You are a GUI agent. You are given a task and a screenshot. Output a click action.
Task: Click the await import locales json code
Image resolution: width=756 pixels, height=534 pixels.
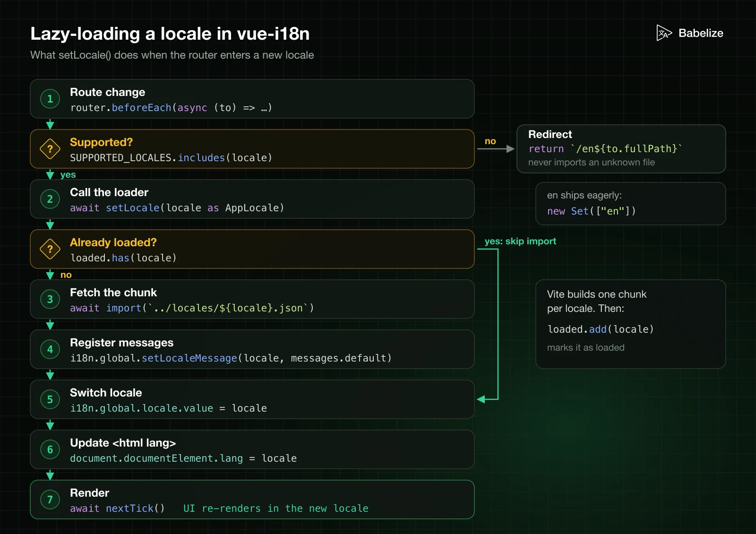tap(192, 308)
